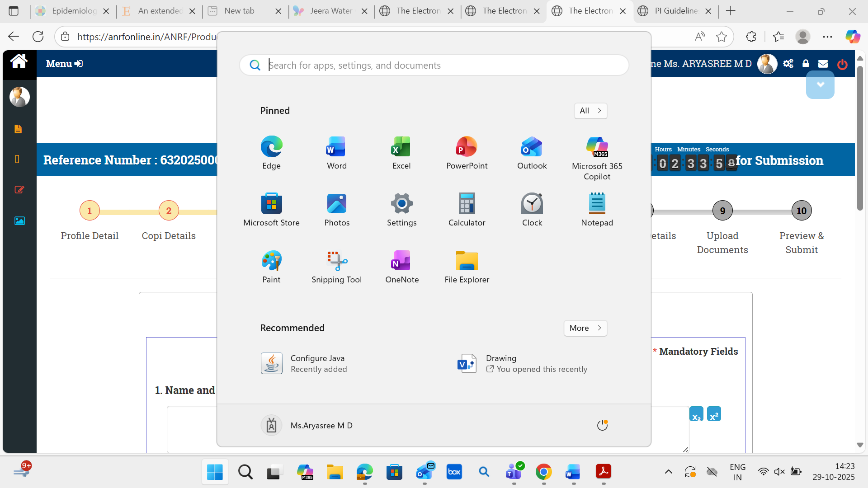Open the Configure Java recommendation
Image resolution: width=868 pixels, height=488 pixels.
click(316, 363)
